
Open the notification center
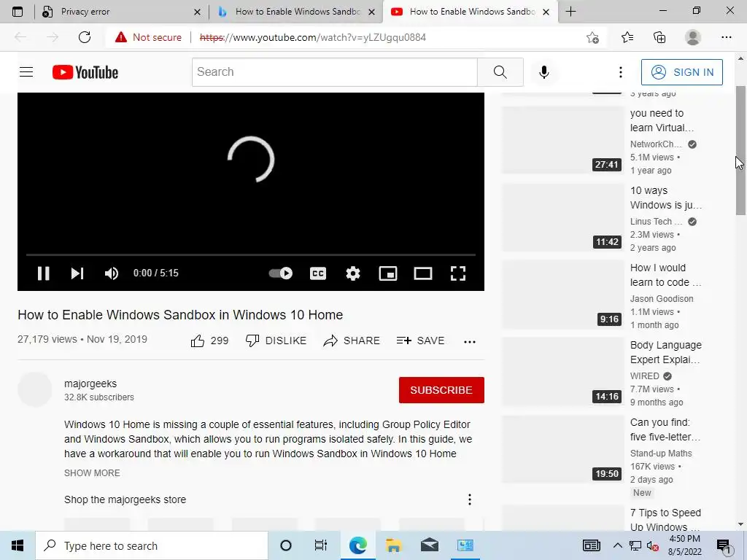coord(724,546)
